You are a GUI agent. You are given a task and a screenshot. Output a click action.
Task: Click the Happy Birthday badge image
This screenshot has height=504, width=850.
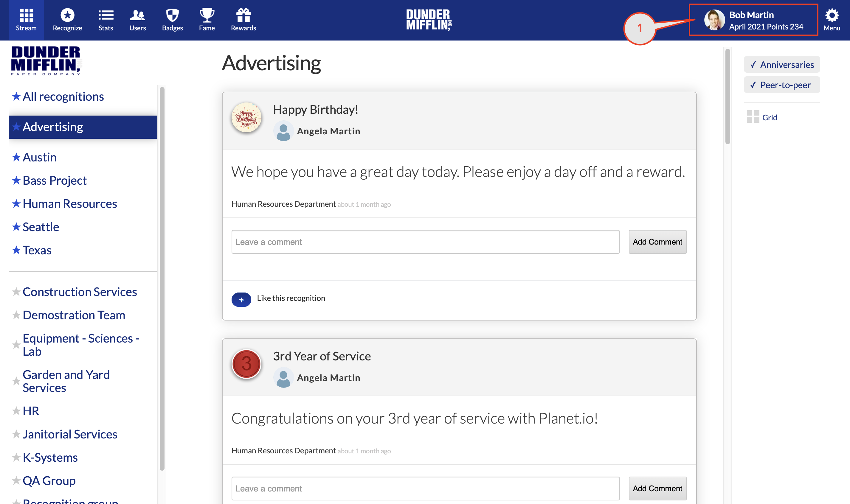pos(246,117)
